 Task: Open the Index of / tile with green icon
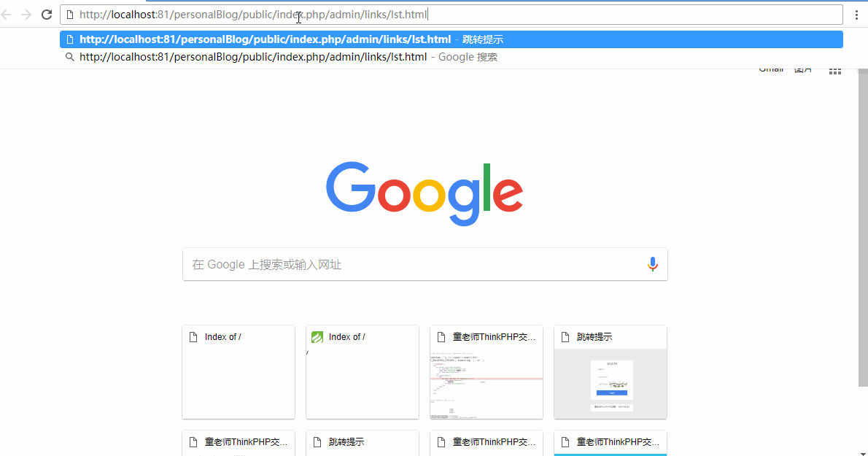363,372
